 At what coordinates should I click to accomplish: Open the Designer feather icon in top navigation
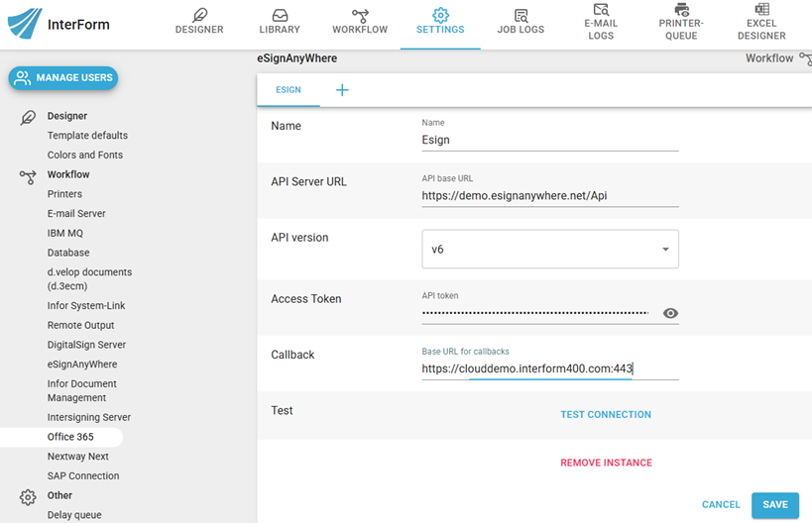(199, 15)
